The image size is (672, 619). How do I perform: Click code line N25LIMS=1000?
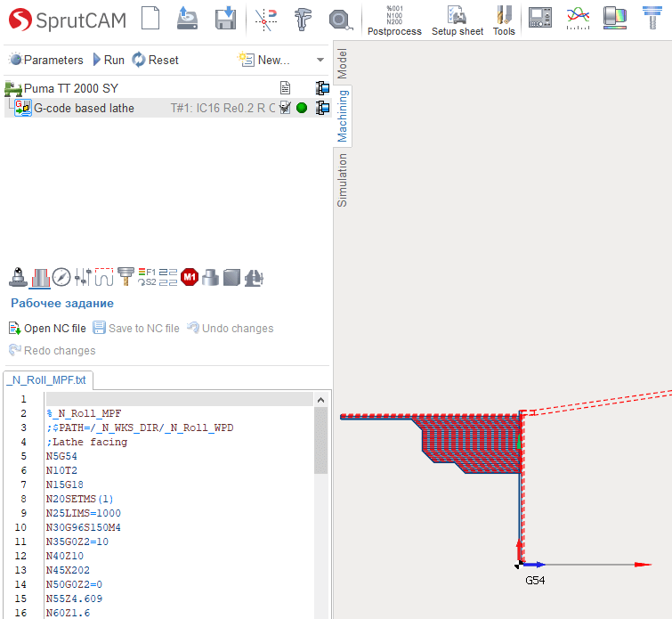[x=83, y=513]
